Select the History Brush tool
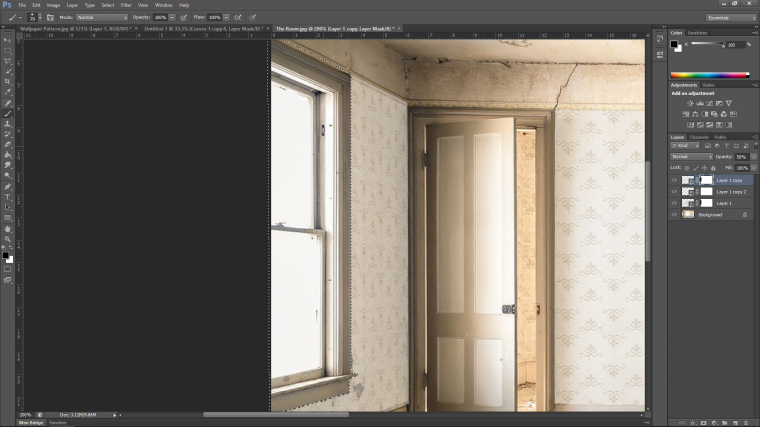This screenshot has width=760, height=427. tap(7, 134)
